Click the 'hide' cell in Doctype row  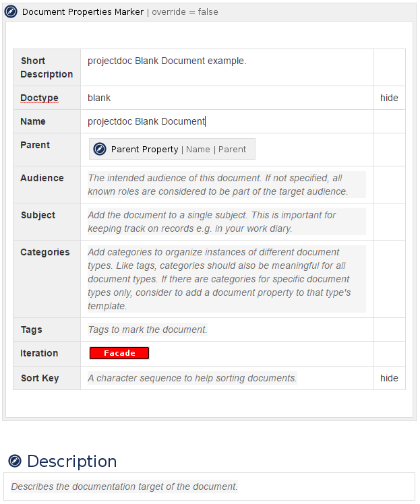389,98
